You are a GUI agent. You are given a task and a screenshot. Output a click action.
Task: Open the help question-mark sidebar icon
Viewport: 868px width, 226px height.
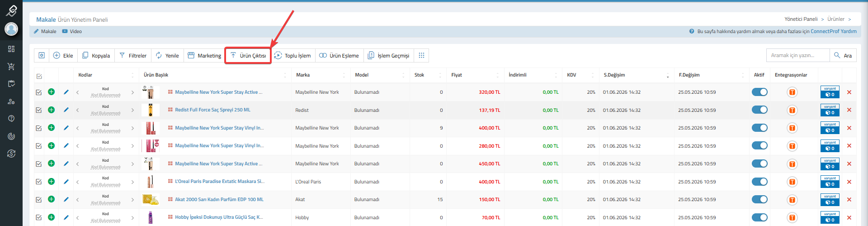tap(11, 119)
